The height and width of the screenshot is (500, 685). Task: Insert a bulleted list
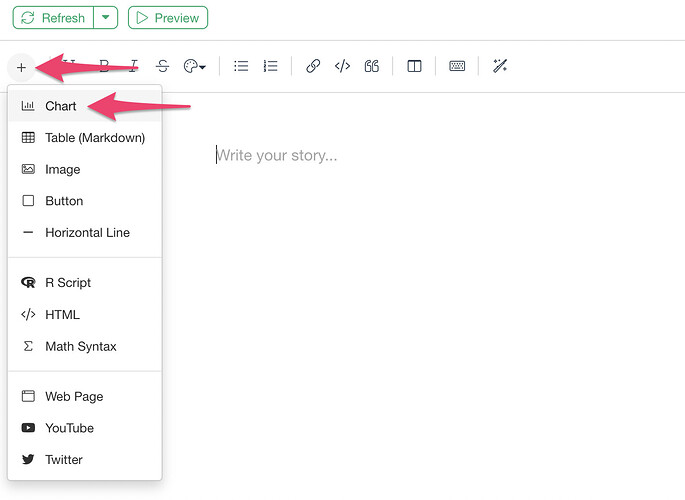coord(241,66)
